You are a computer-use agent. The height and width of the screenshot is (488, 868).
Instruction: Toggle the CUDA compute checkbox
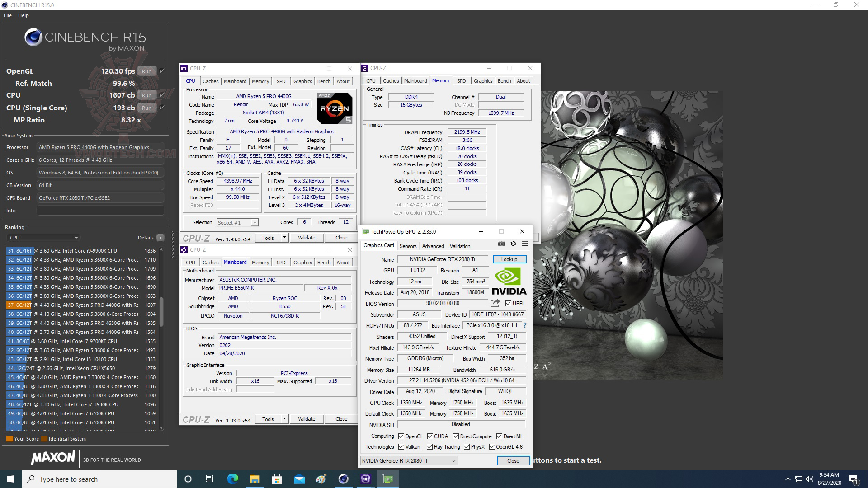click(x=429, y=436)
